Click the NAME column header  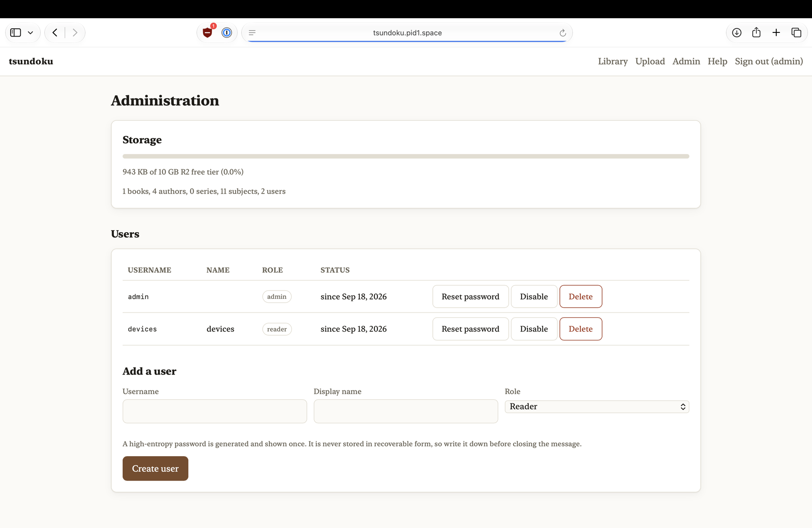click(x=218, y=270)
